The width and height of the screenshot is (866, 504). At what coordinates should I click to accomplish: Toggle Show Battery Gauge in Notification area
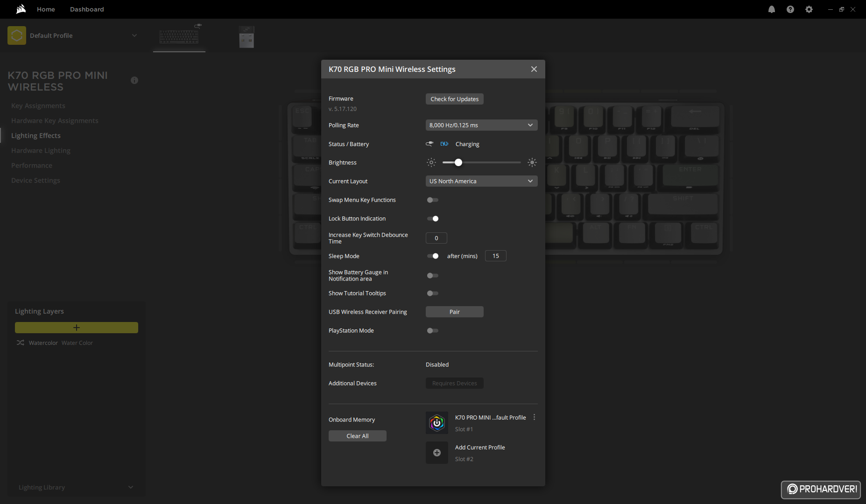[x=433, y=275]
